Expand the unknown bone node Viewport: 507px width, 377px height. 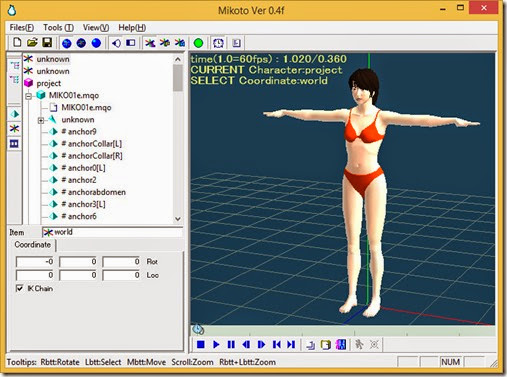[x=41, y=120]
